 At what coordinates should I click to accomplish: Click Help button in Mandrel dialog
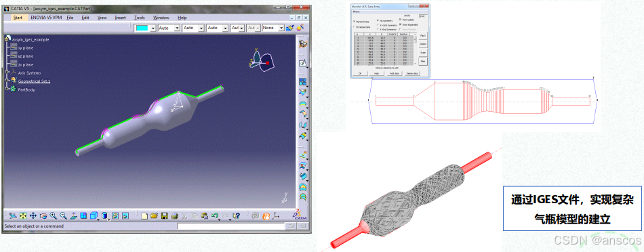point(376,73)
